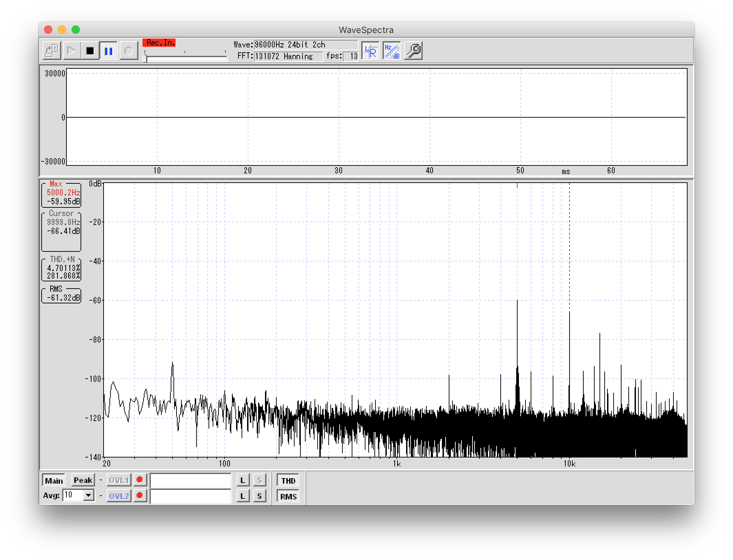This screenshot has width=733, height=560.
Task: Click the playback position slider track
Action: (186, 59)
